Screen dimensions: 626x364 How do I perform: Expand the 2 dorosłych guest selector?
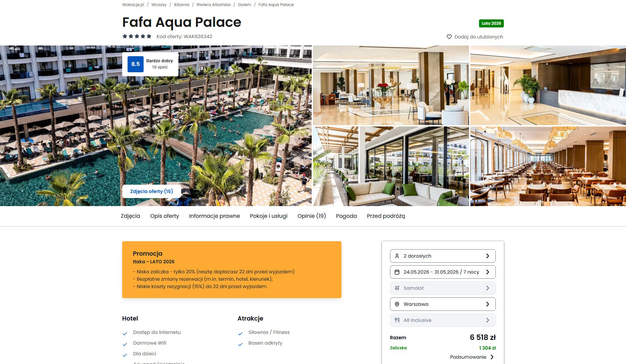(443, 256)
